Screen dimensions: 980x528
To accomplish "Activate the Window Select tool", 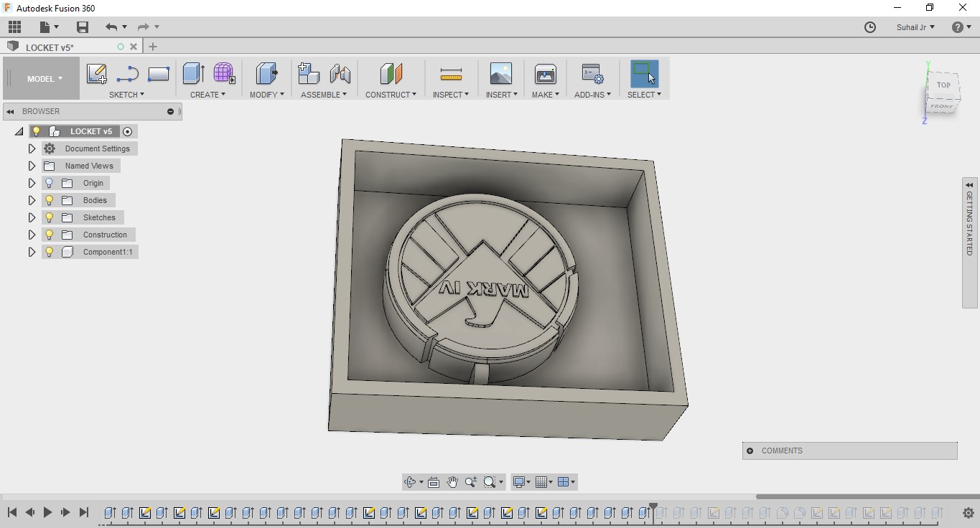I will pyautogui.click(x=644, y=74).
